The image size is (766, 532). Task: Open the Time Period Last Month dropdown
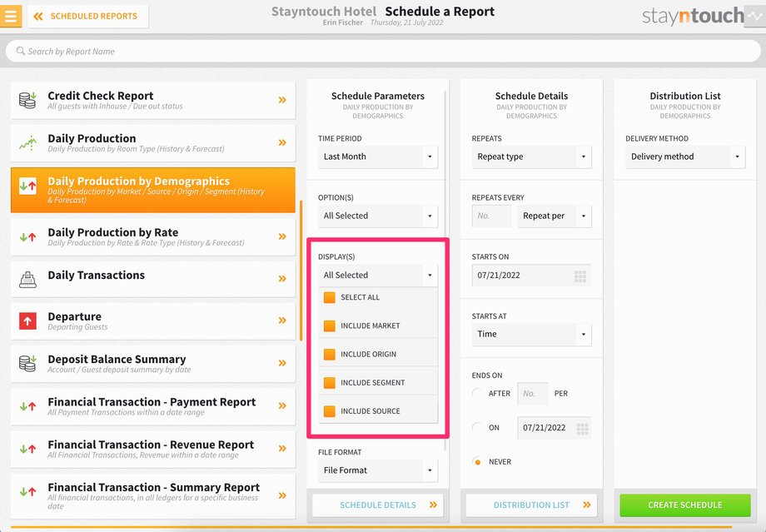[x=378, y=157]
